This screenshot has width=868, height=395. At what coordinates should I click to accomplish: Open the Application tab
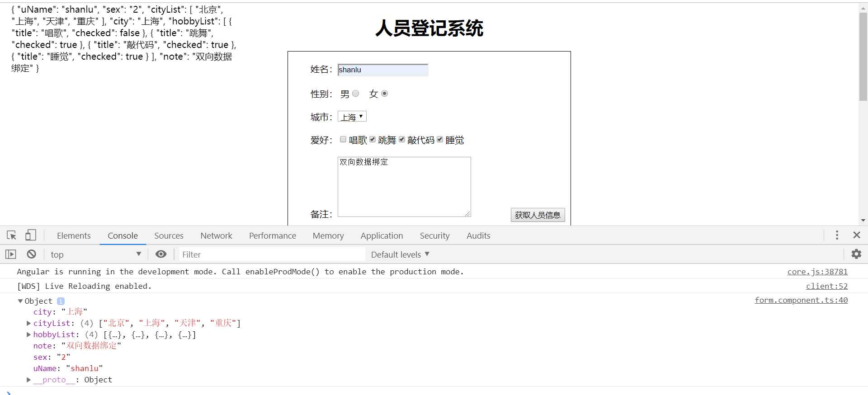click(382, 235)
